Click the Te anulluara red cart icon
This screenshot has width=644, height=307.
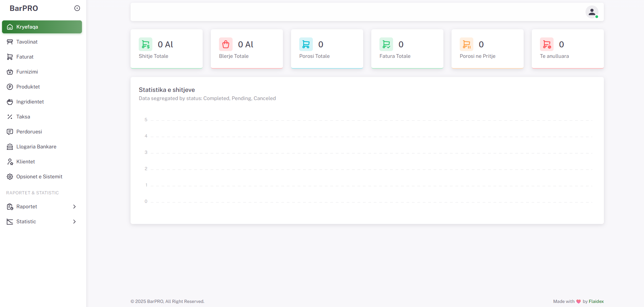pyautogui.click(x=547, y=44)
